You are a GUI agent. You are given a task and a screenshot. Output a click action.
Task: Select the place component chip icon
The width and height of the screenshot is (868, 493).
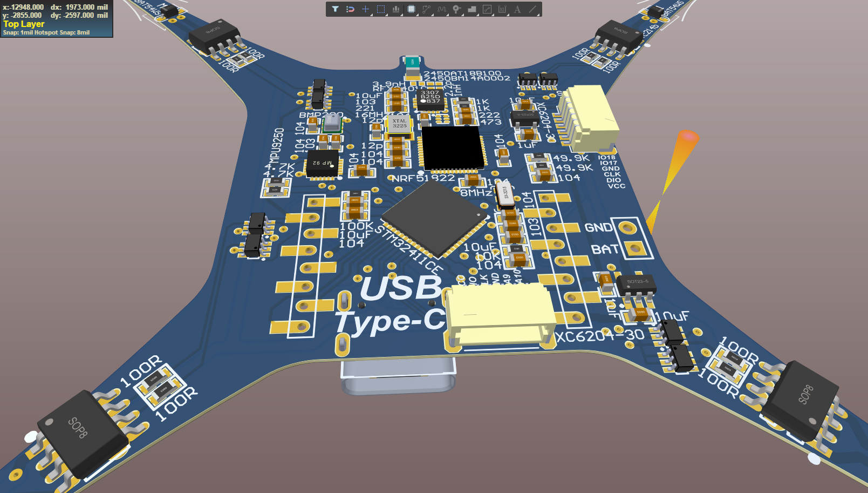[x=411, y=9]
